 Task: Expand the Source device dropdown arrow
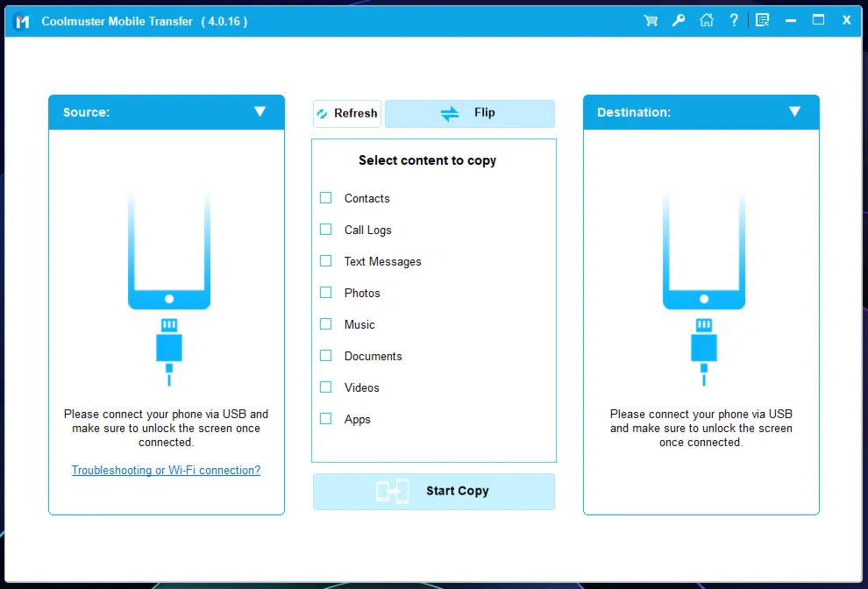pyautogui.click(x=260, y=112)
